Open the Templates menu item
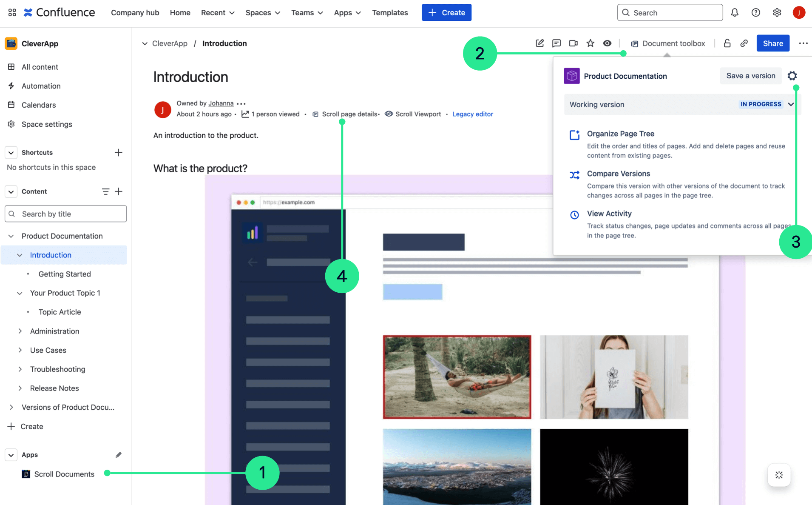812x505 pixels. pos(389,13)
